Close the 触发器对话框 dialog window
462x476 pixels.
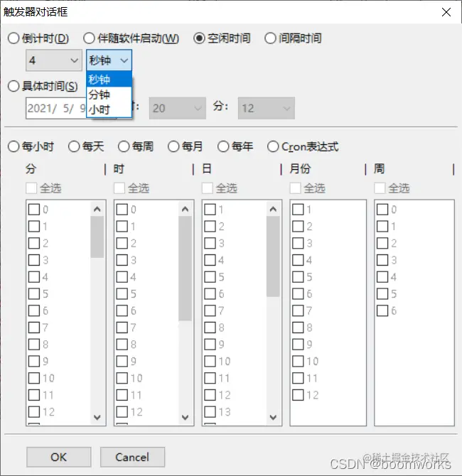click(446, 12)
